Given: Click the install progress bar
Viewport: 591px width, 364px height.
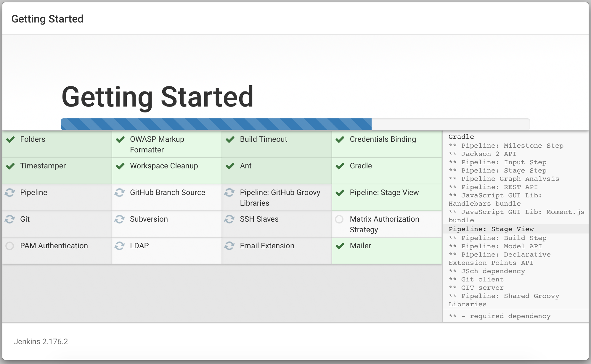Looking at the screenshot, I should [295, 124].
